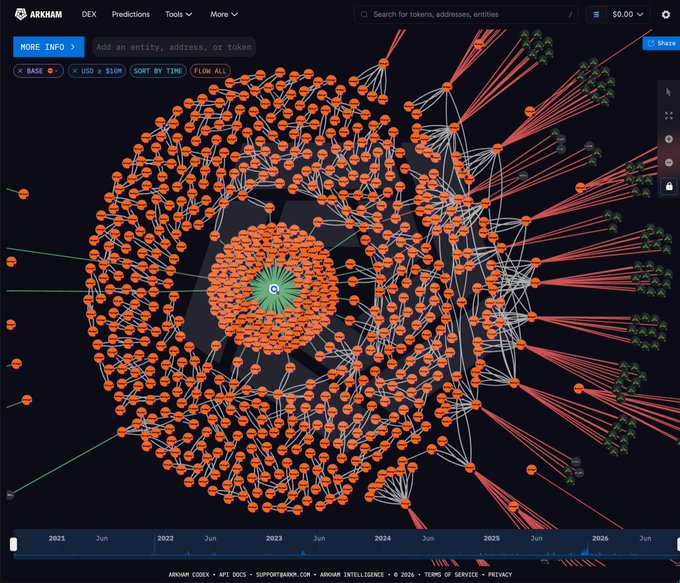
Task: Open the TERMS OF SERVICE footer link
Action: [x=451, y=574]
